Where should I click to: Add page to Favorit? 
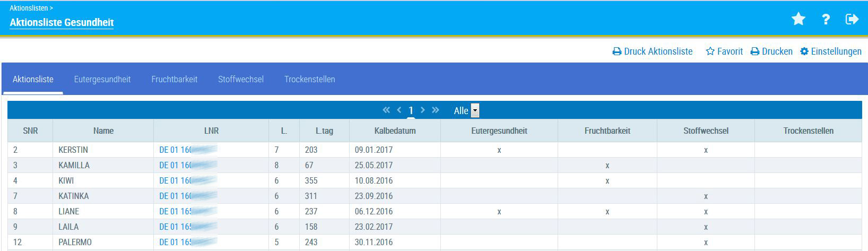[724, 51]
